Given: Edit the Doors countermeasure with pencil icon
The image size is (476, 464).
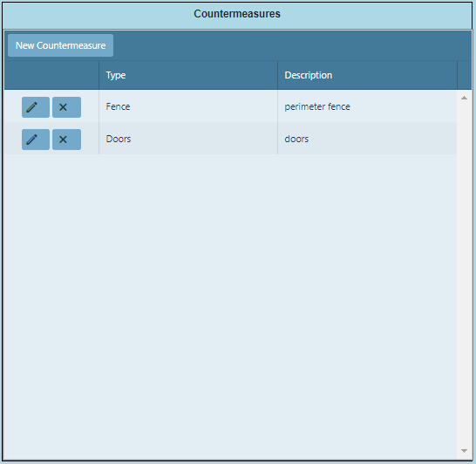Looking at the screenshot, I should (36, 140).
